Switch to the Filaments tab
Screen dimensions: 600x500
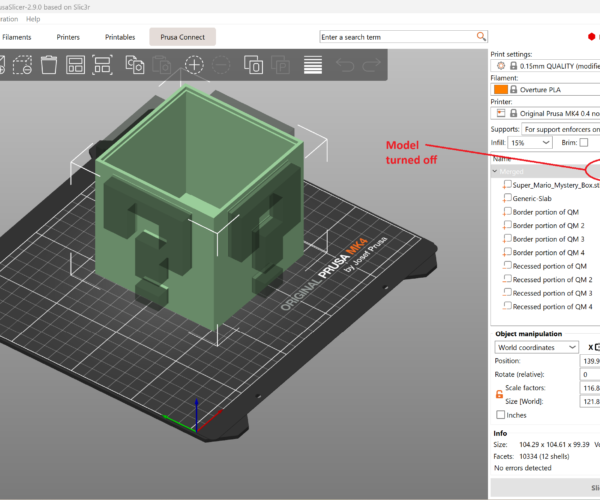click(17, 37)
